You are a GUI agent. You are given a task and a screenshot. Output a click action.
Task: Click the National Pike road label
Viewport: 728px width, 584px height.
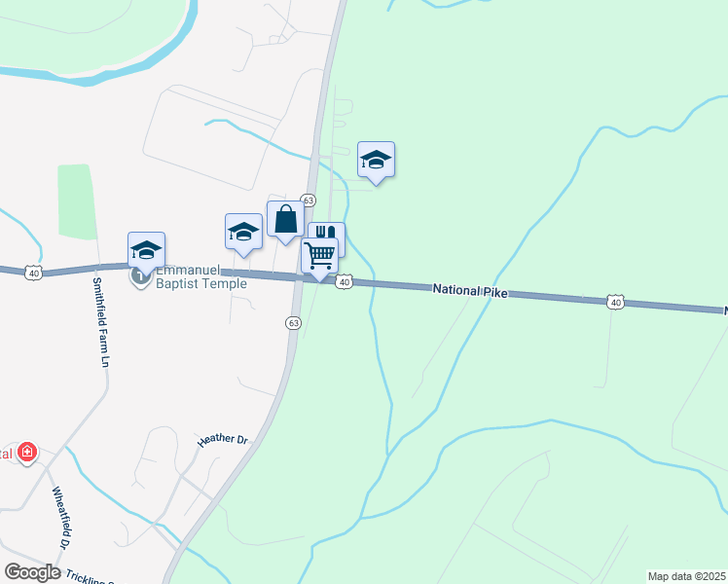click(470, 290)
